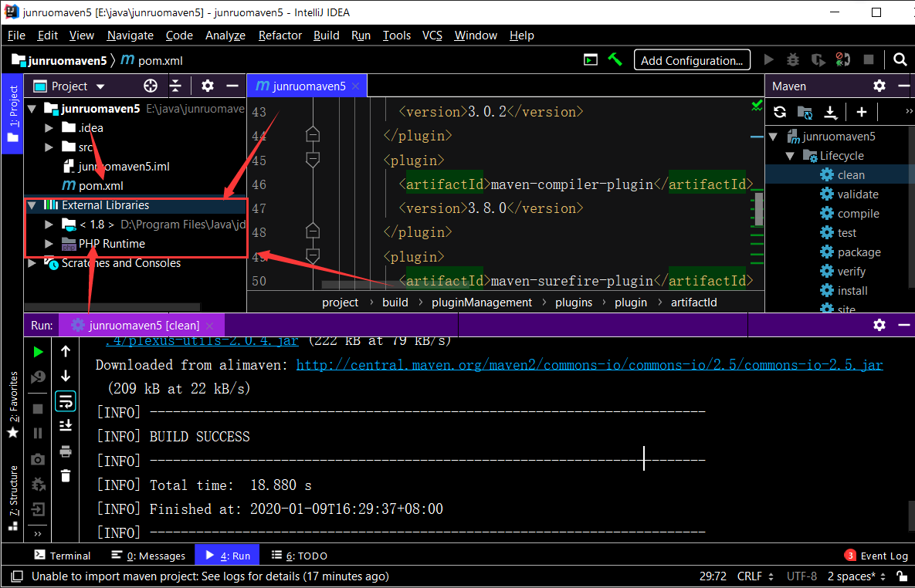Click the Collapse All icon in Project panel
The image size is (915, 588).
(x=175, y=86)
